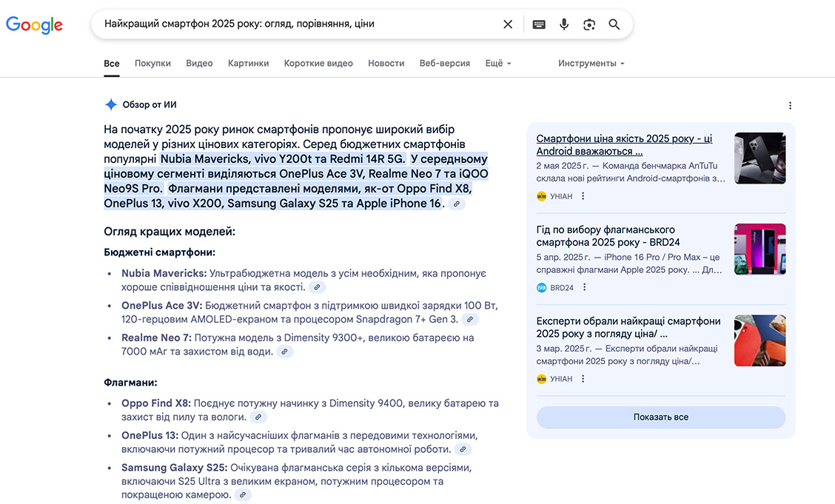Click the pink phones thumbnail of BRD24
Screen dimensions: 835x504
pos(760,249)
